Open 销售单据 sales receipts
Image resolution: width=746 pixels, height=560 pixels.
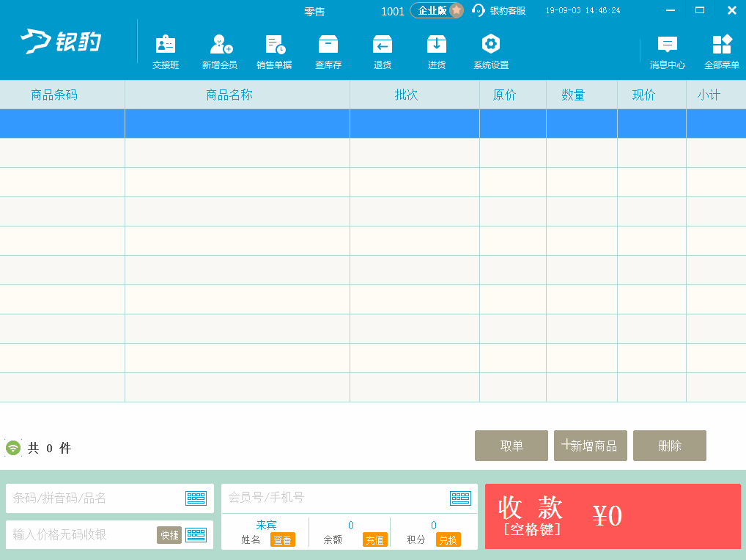[274, 52]
